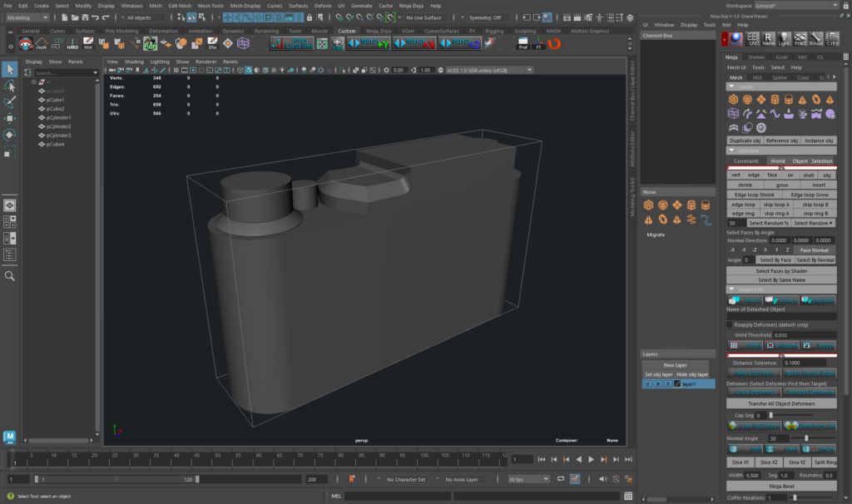Set constraint mode to Object
This screenshot has width=852, height=504.
[x=800, y=161]
